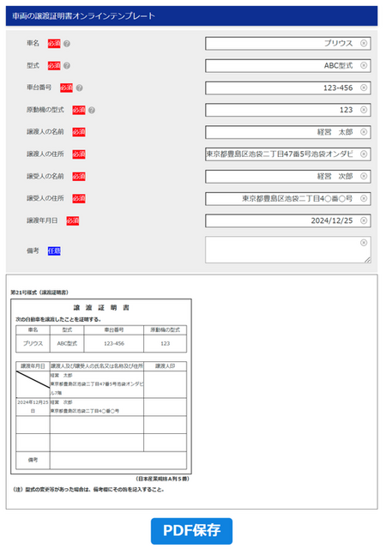Screen dimensions: 392x549
Task: Focus the 譲受人の名前 input with 経営 次郎
Action: coord(287,176)
